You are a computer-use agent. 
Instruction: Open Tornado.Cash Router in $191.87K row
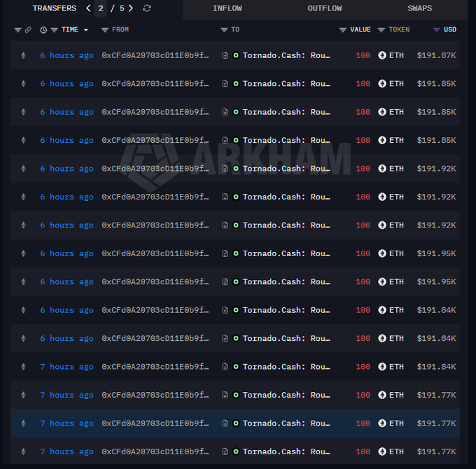(286, 55)
